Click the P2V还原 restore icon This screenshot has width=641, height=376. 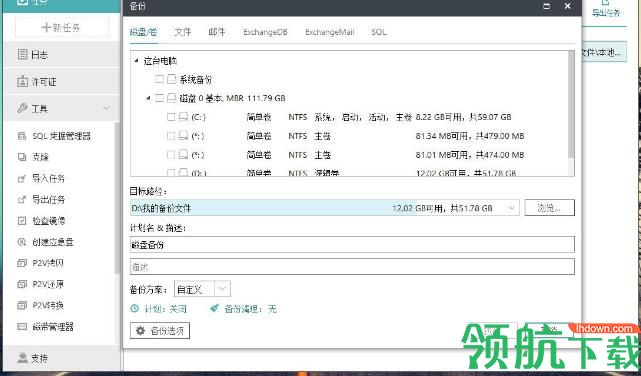(22, 284)
